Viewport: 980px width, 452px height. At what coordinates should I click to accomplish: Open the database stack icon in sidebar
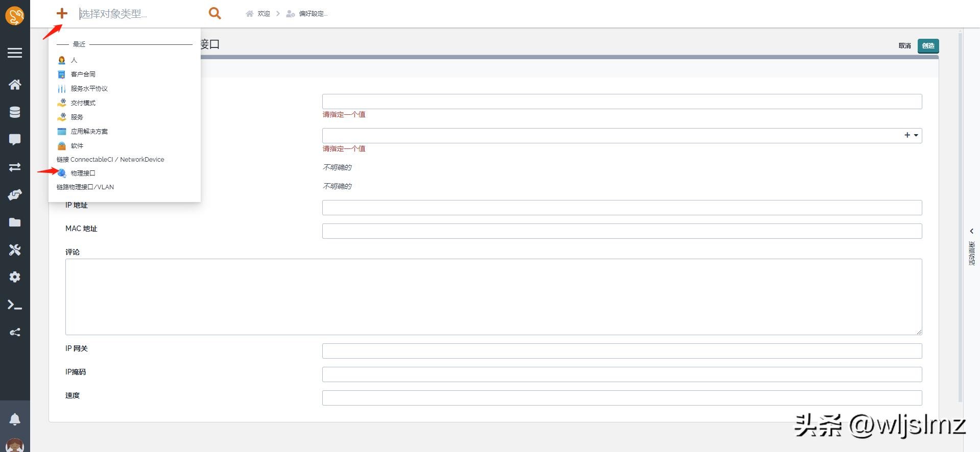pyautogui.click(x=15, y=112)
